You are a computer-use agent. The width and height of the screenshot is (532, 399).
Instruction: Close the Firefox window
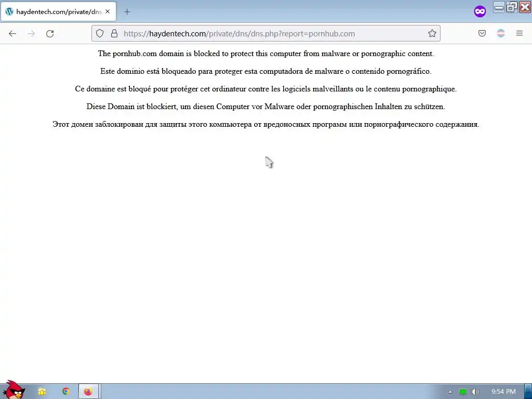525,7
